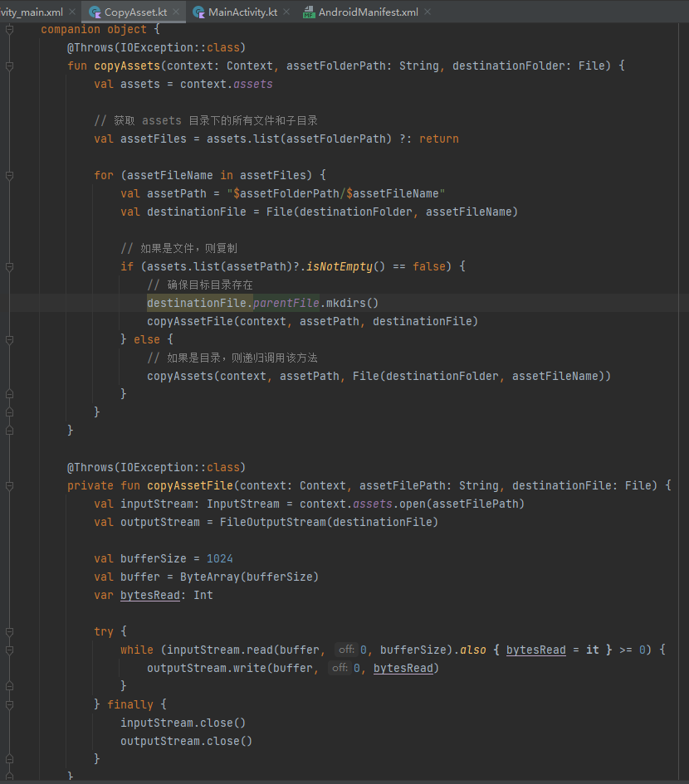
Task: Switch to the CopyAsset.kt tab
Action: click(x=135, y=12)
